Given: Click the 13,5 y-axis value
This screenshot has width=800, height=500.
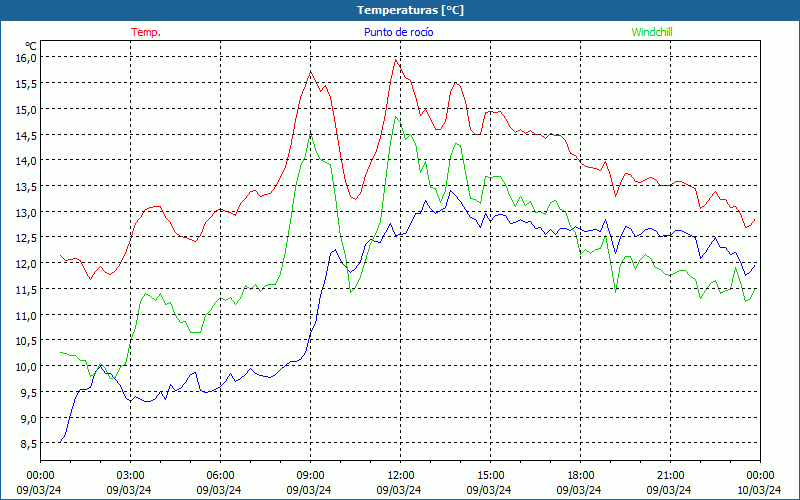Looking at the screenshot, I should (x=26, y=186).
